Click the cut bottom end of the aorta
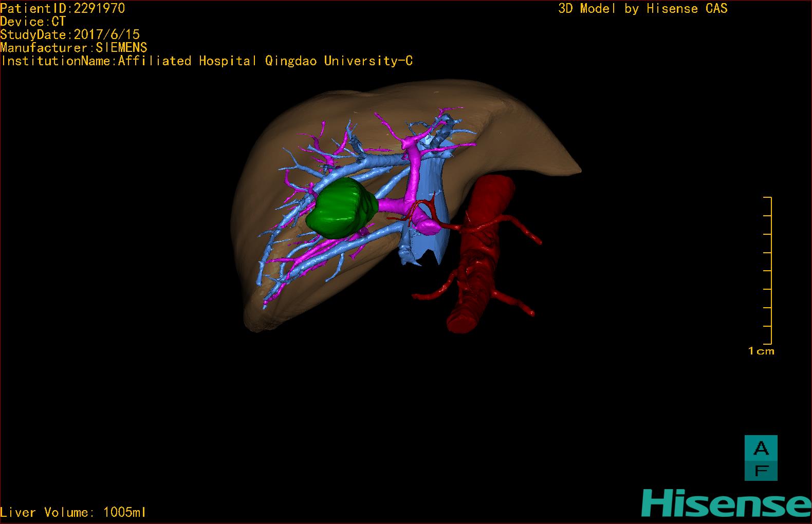The image size is (812, 524). pos(463,324)
